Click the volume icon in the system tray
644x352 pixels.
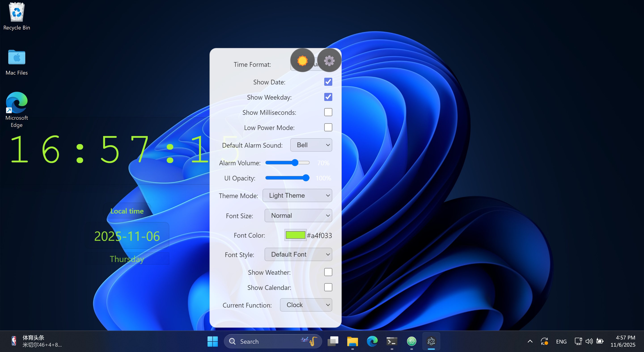pos(589,341)
